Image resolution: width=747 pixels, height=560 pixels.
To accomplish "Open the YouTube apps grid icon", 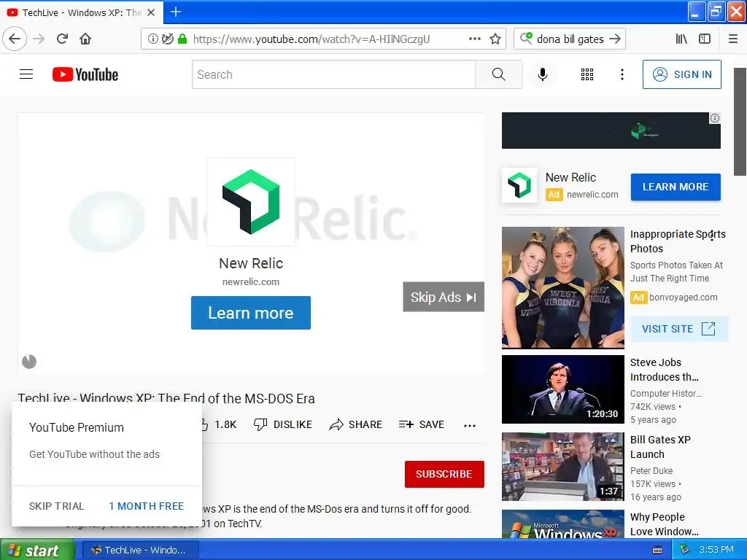I will coord(587,74).
